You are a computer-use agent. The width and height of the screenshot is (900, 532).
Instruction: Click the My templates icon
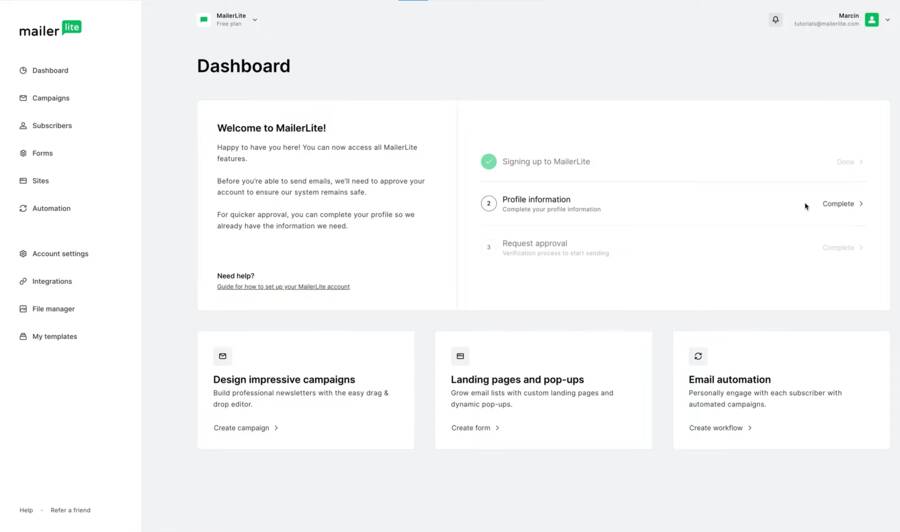(x=23, y=336)
